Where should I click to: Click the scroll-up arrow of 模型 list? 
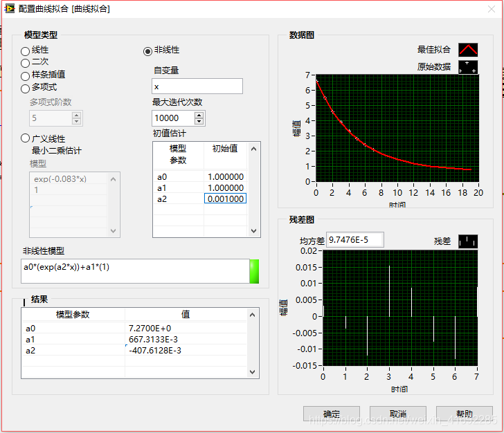[x=113, y=179]
